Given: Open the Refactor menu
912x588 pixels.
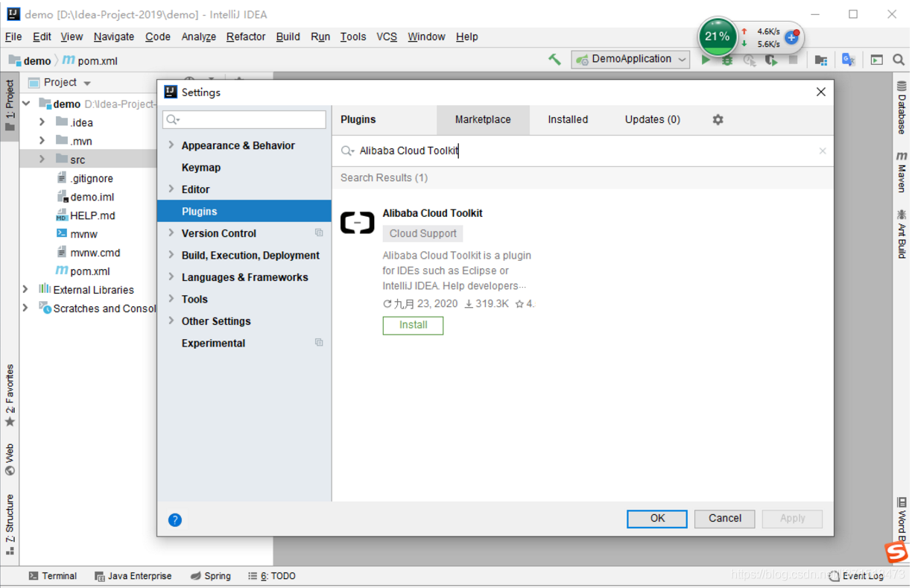Looking at the screenshot, I should (x=246, y=37).
